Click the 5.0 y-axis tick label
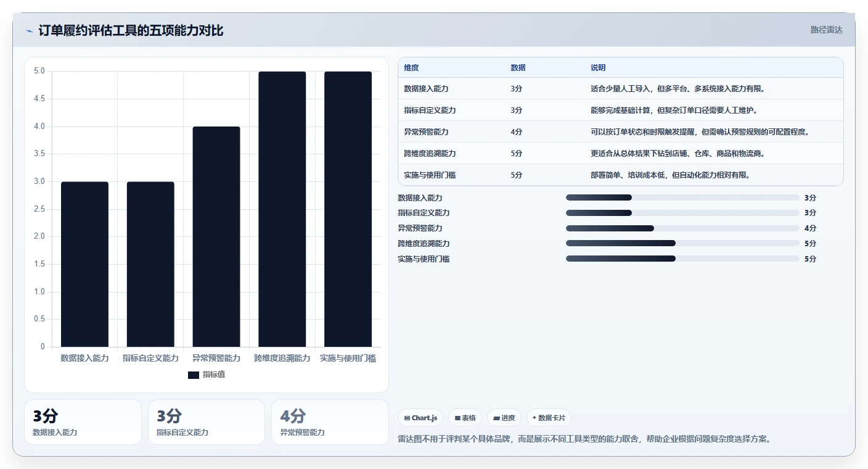This screenshot has height=469, width=868. pyautogui.click(x=39, y=71)
